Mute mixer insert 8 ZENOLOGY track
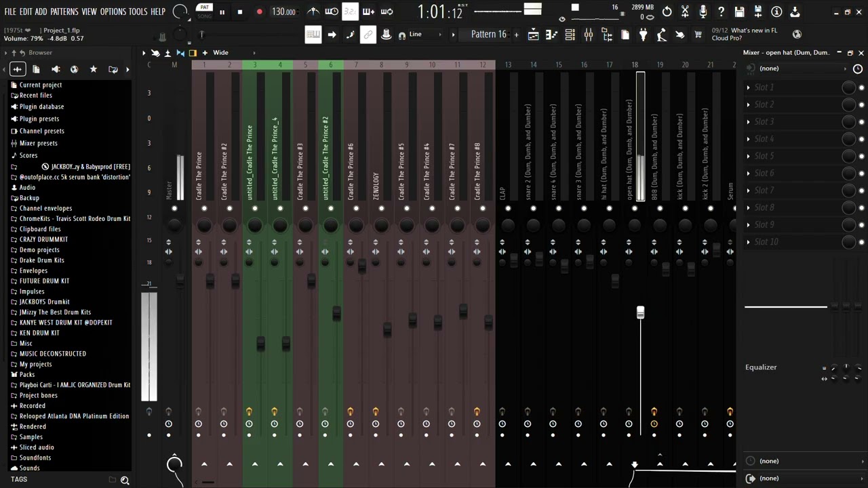868x488 pixels. (381, 209)
